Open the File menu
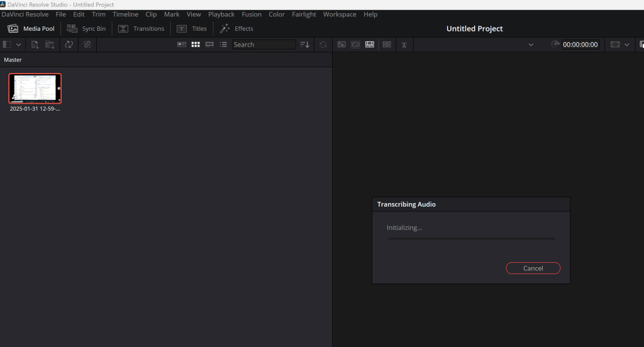Viewport: 644px width, 347px height. [x=61, y=14]
